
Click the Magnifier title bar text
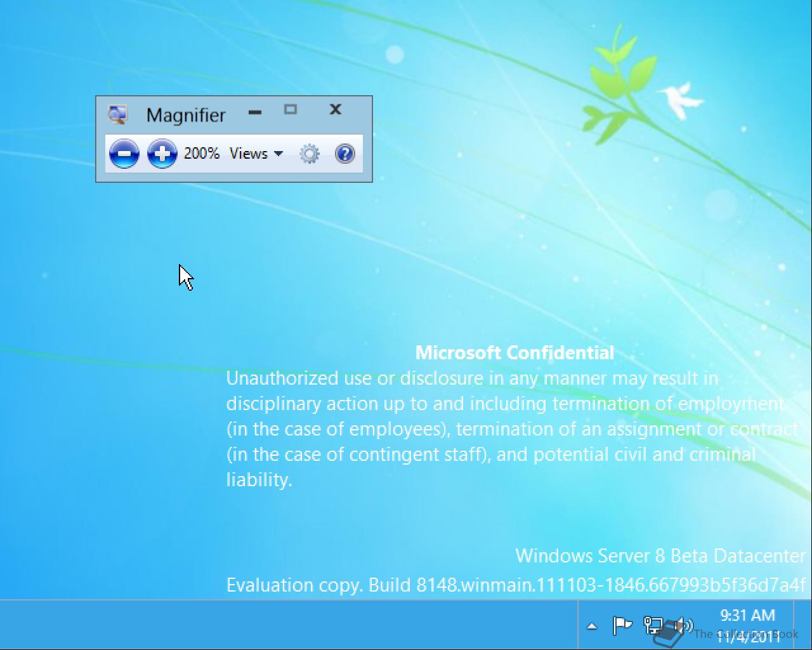(x=186, y=115)
